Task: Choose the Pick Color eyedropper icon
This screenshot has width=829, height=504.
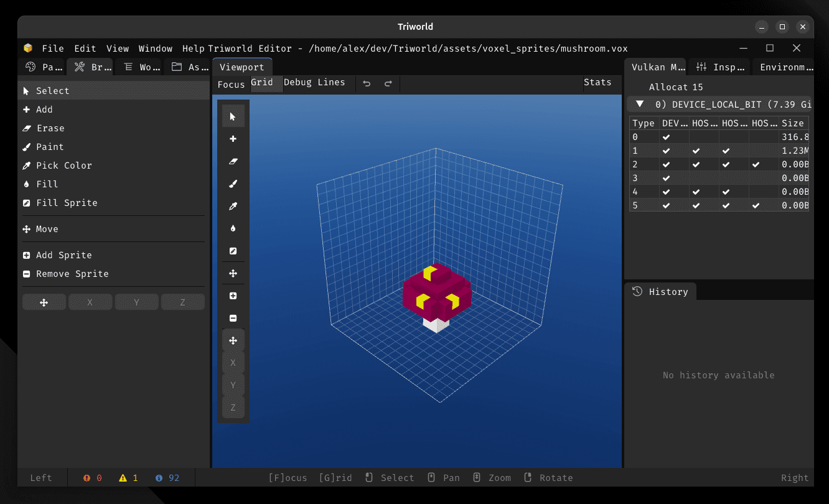Action: pyautogui.click(x=233, y=206)
